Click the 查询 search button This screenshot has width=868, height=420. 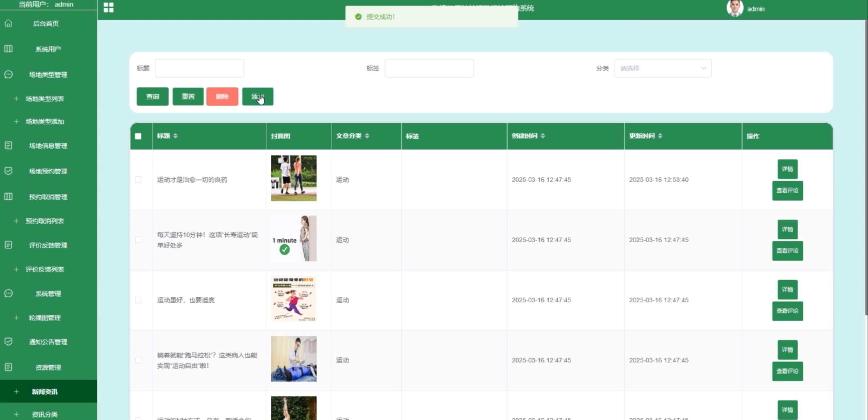point(152,97)
